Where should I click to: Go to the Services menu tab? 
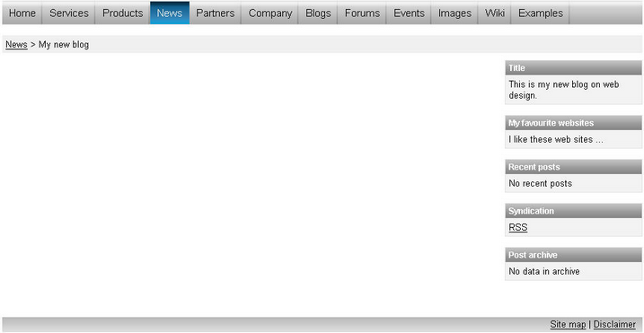point(69,13)
